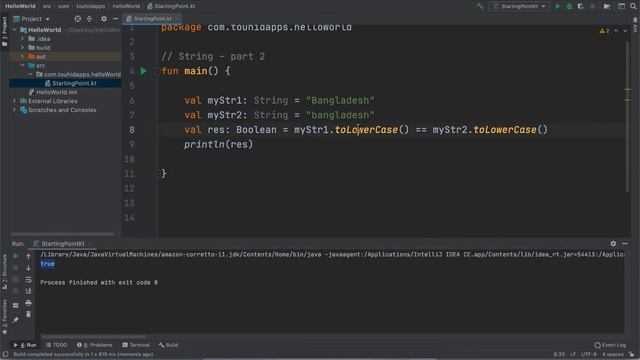Click HelloWorld in the breadcrumb bar

20,6
